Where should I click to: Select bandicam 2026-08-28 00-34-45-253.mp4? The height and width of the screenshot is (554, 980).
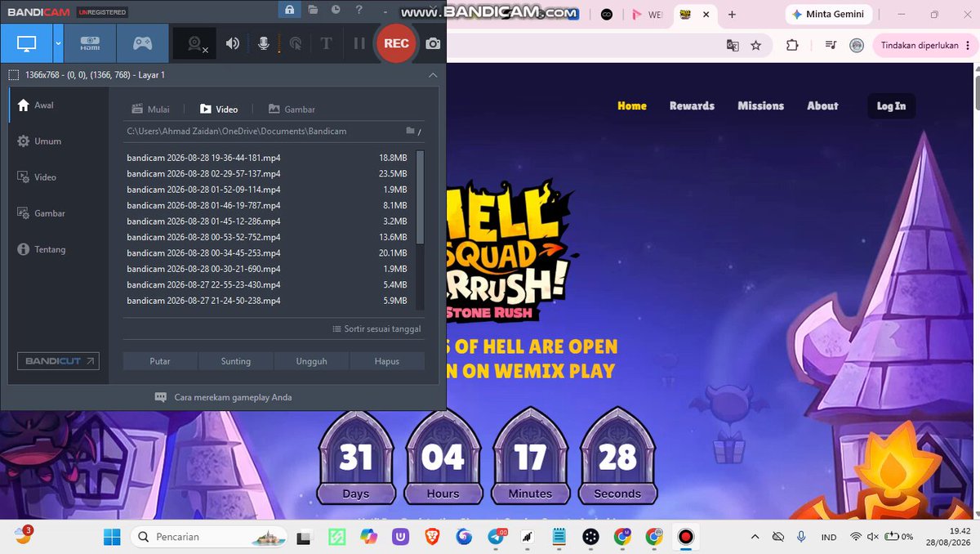tap(268, 253)
